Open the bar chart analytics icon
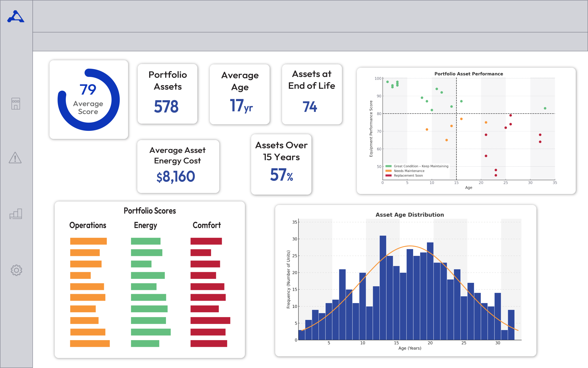588x368 pixels. tap(16, 214)
